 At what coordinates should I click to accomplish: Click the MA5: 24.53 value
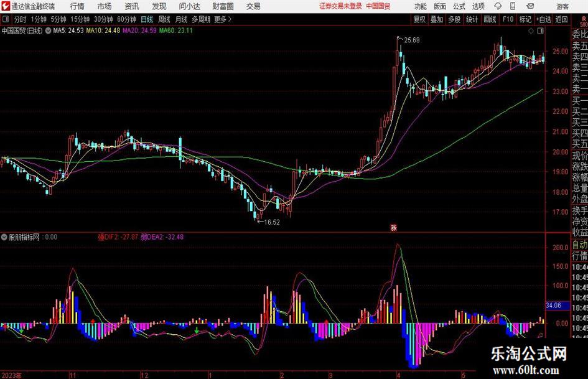click(68, 30)
